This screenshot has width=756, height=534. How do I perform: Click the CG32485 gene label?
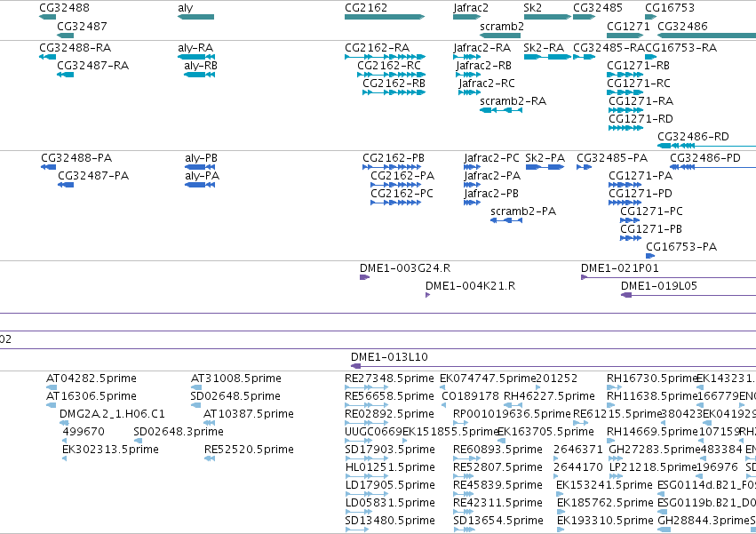(x=598, y=8)
